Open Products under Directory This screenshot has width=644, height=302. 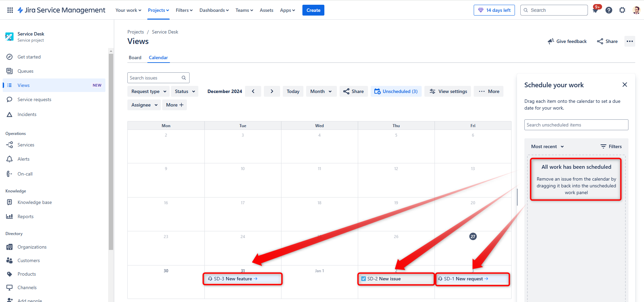[54, 274]
